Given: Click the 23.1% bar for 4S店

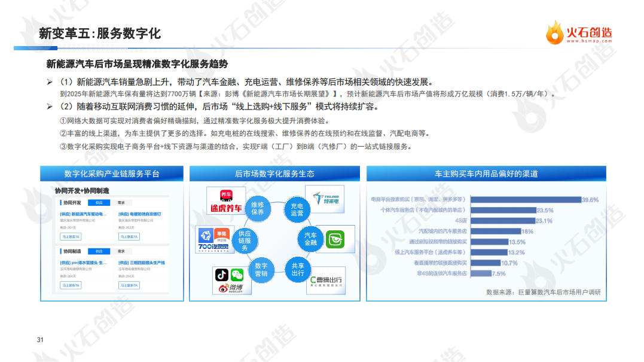Looking at the screenshot, I should pyautogui.click(x=503, y=221).
